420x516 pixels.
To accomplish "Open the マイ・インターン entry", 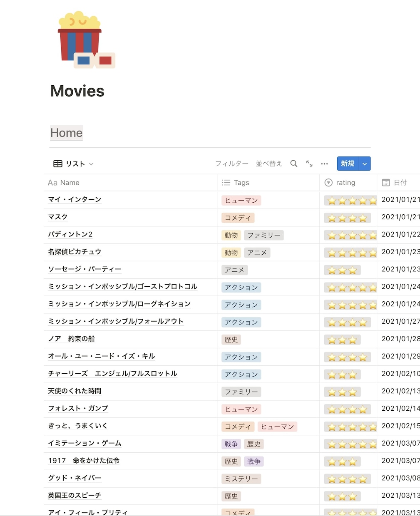I will coord(75,199).
